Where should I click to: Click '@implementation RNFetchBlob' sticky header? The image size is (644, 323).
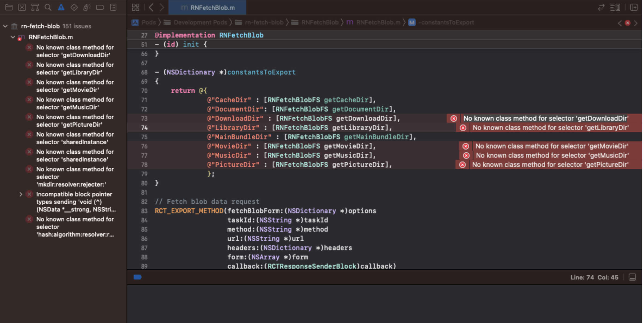209,35
